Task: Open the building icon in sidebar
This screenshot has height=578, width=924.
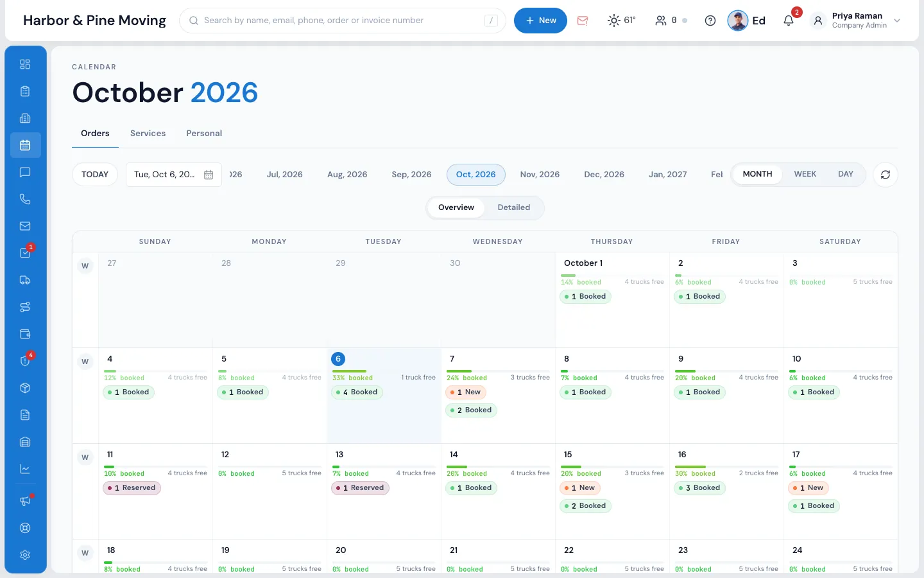Action: pos(25,118)
